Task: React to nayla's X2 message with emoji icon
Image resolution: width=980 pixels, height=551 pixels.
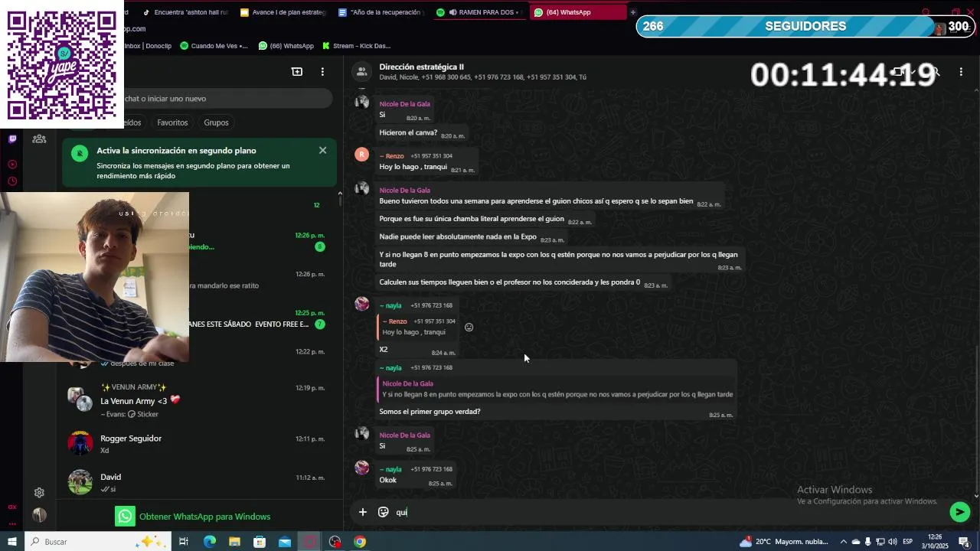Action: pyautogui.click(x=469, y=328)
